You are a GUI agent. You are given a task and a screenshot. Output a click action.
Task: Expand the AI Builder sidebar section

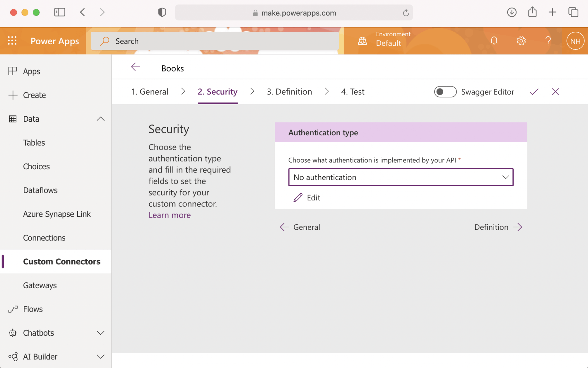point(101,356)
